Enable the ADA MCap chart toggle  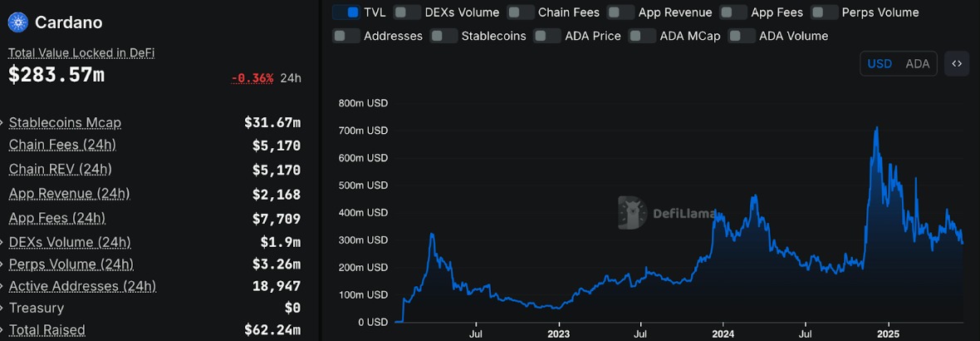coord(643,36)
